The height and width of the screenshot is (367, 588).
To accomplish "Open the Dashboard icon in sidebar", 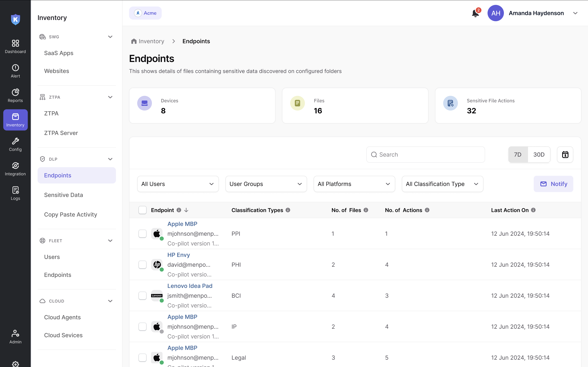I will click(x=15, y=46).
